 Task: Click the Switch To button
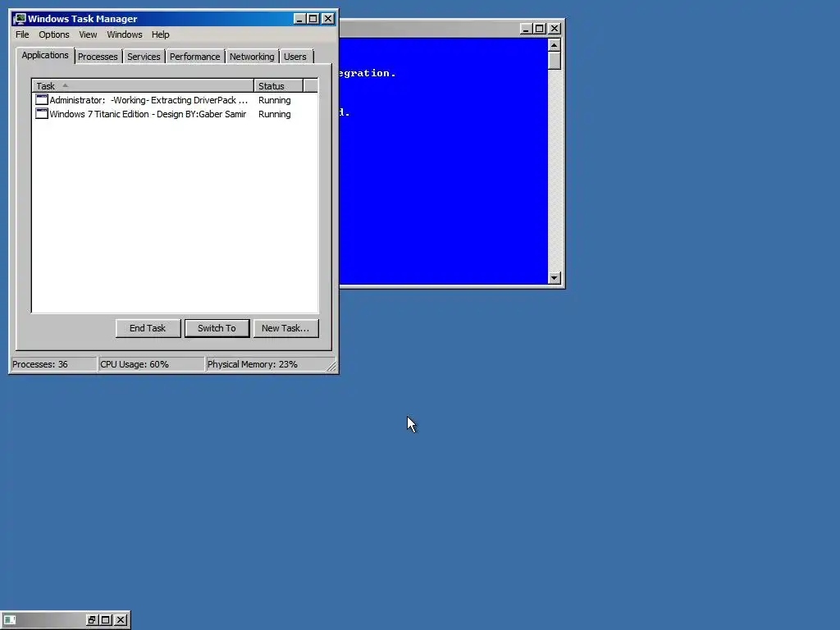217,328
